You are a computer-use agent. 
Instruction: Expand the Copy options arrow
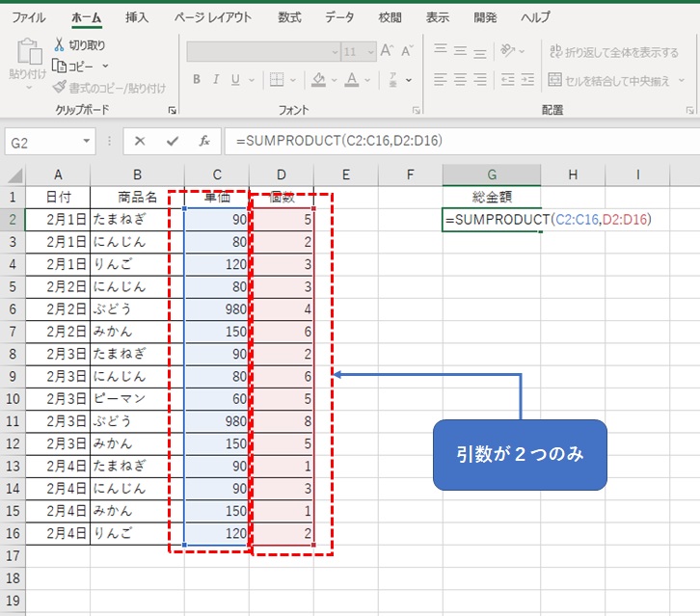click(x=105, y=67)
